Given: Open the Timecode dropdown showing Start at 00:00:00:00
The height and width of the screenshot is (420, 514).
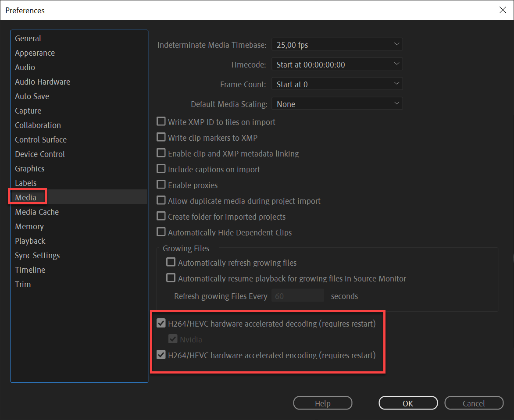Looking at the screenshot, I should [336, 64].
